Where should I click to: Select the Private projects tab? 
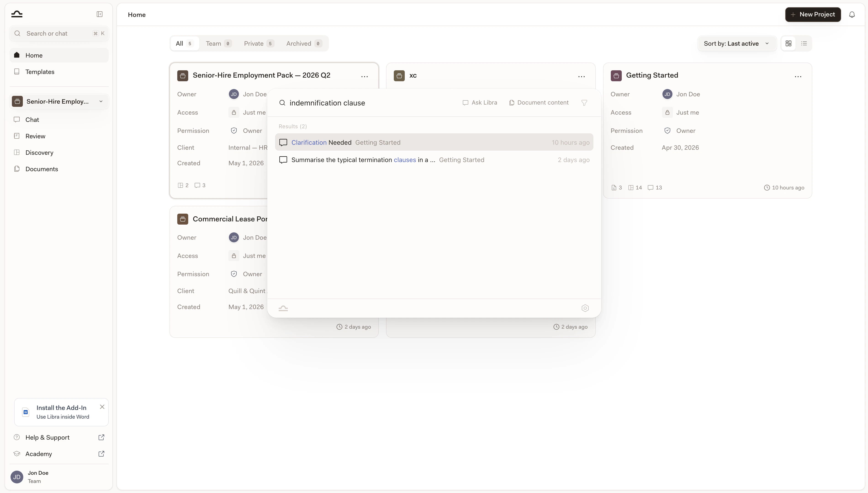[259, 43]
